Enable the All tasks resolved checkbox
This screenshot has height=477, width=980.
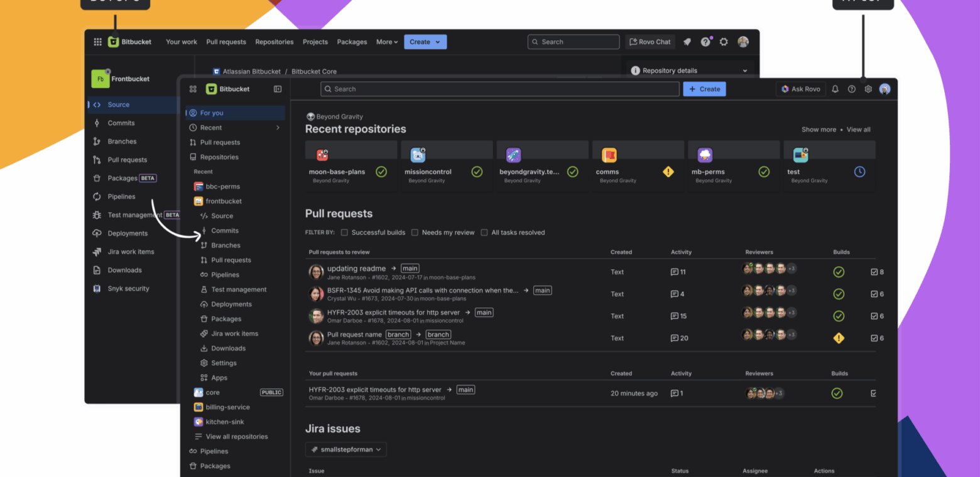(484, 232)
